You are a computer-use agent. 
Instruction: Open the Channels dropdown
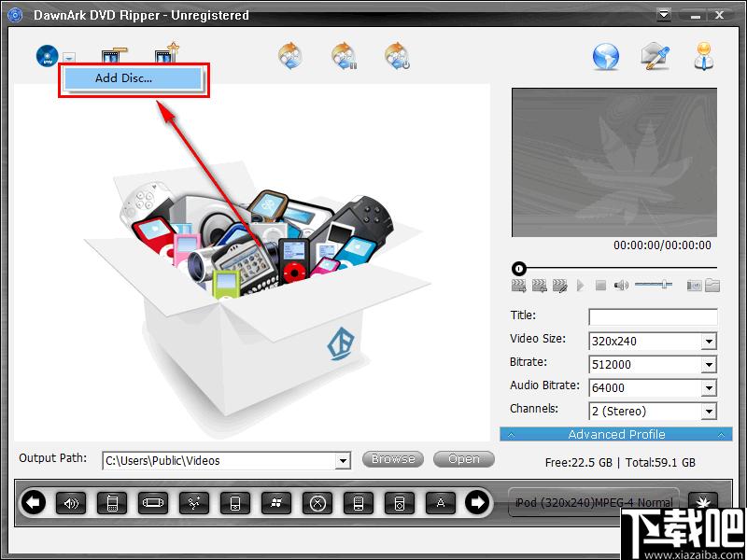(x=709, y=412)
